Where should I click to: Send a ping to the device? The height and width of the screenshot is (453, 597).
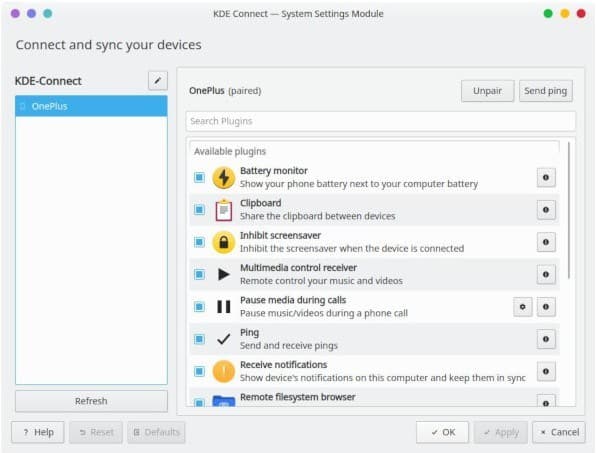click(546, 91)
